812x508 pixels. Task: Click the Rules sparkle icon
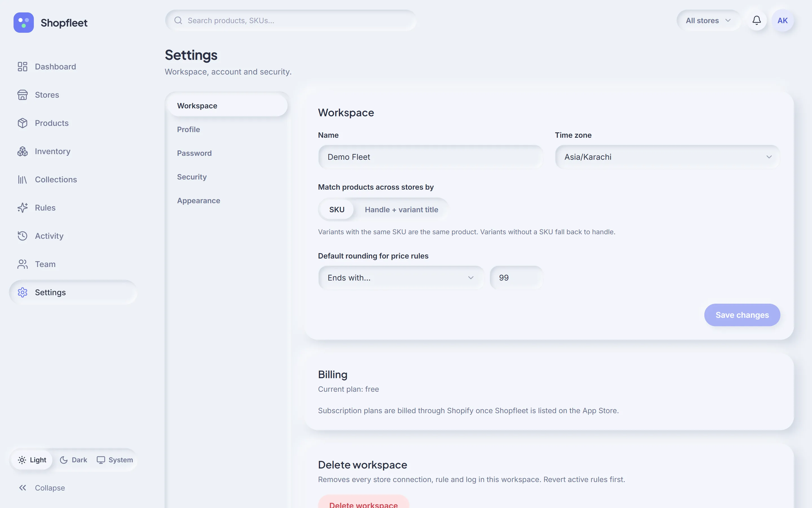[23, 208]
